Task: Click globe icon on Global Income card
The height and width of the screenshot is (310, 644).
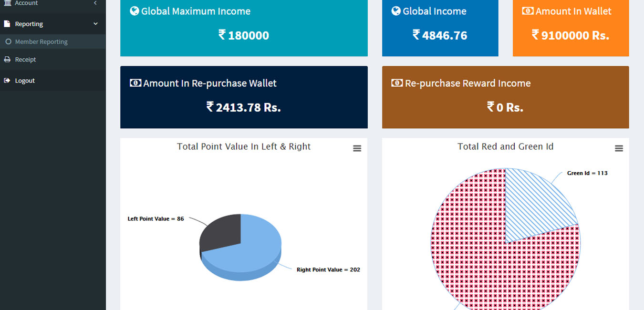Action: coord(396,11)
